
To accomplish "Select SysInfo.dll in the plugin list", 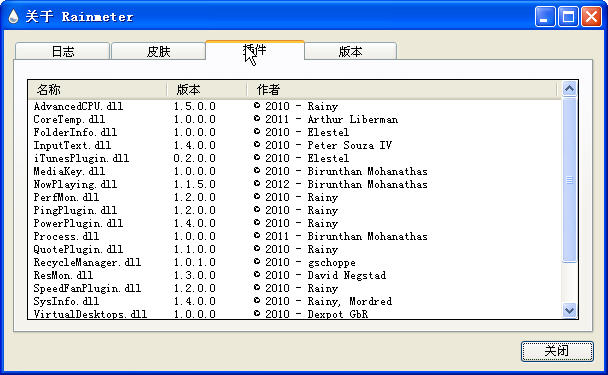I will 66,301.
